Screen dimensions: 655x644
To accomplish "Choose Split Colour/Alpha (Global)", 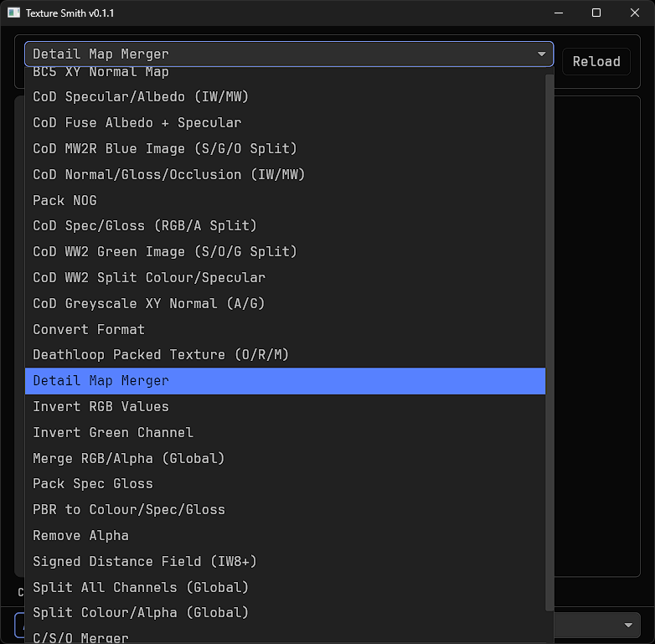I will tap(285, 613).
